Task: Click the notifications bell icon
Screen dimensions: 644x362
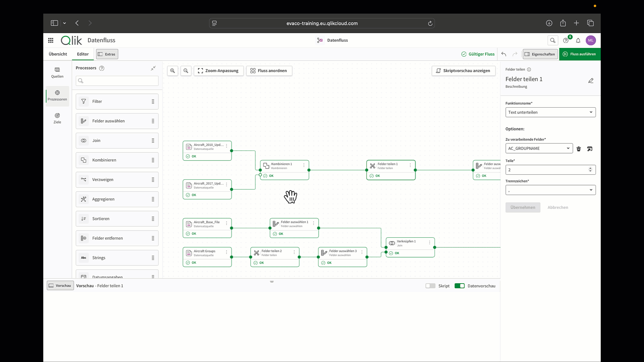Action: click(578, 41)
